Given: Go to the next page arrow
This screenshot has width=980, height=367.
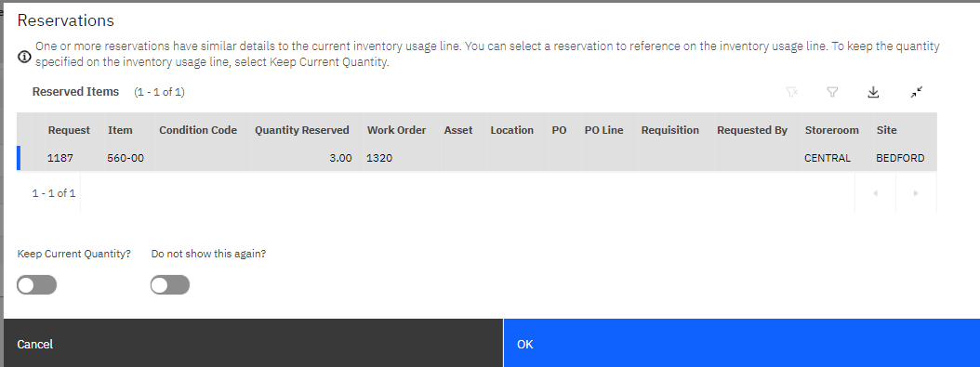Looking at the screenshot, I should coord(916,193).
